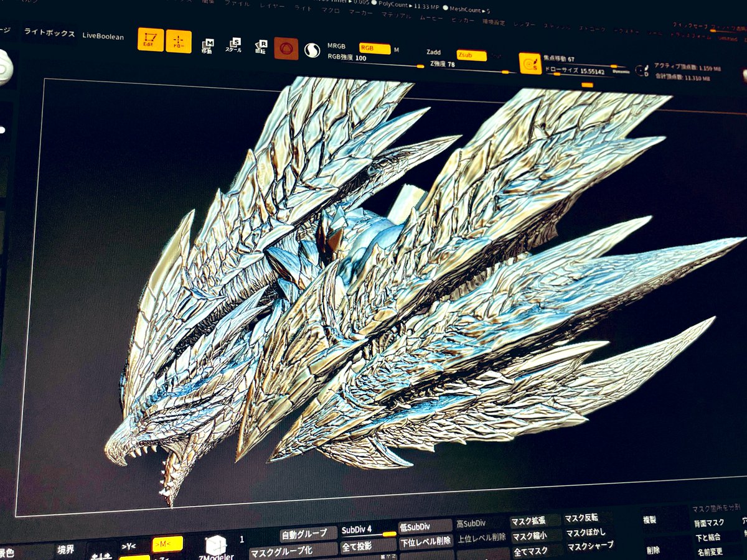
Task: Click the 高SubDiv button
Action: pyautogui.click(x=471, y=524)
